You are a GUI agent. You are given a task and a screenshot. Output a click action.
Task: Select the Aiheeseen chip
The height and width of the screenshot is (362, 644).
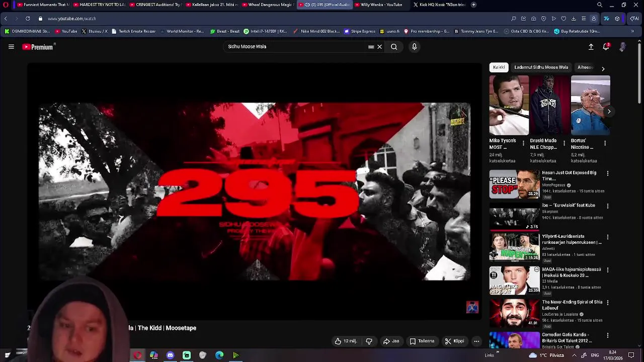(586, 67)
